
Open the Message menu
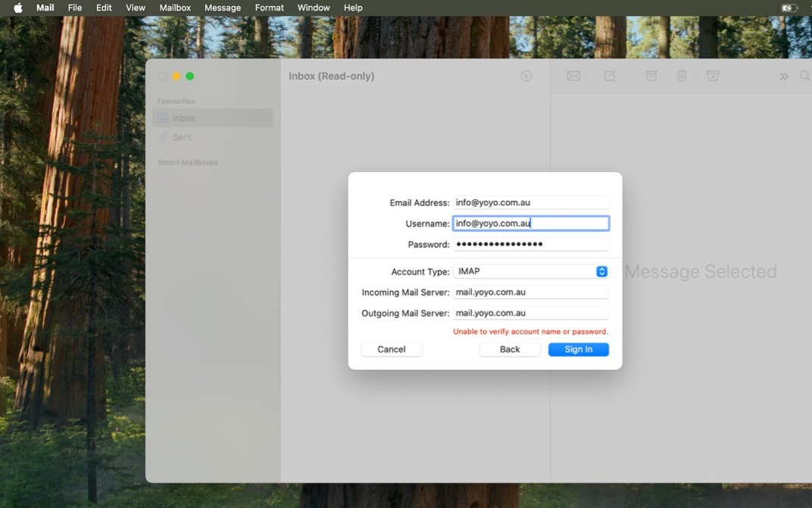223,8
